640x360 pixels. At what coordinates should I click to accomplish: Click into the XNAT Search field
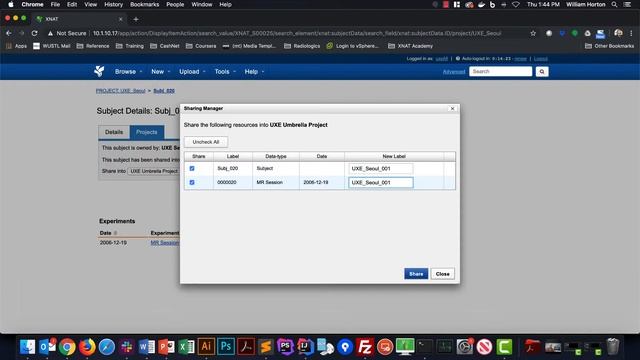tap(500, 71)
